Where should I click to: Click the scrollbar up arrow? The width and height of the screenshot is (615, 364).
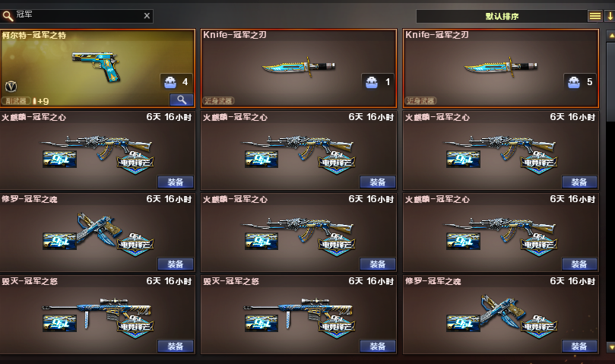[x=610, y=36]
